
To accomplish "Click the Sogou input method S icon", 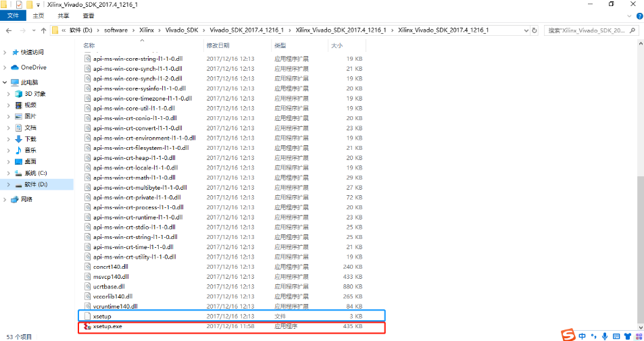I will click(x=568, y=335).
